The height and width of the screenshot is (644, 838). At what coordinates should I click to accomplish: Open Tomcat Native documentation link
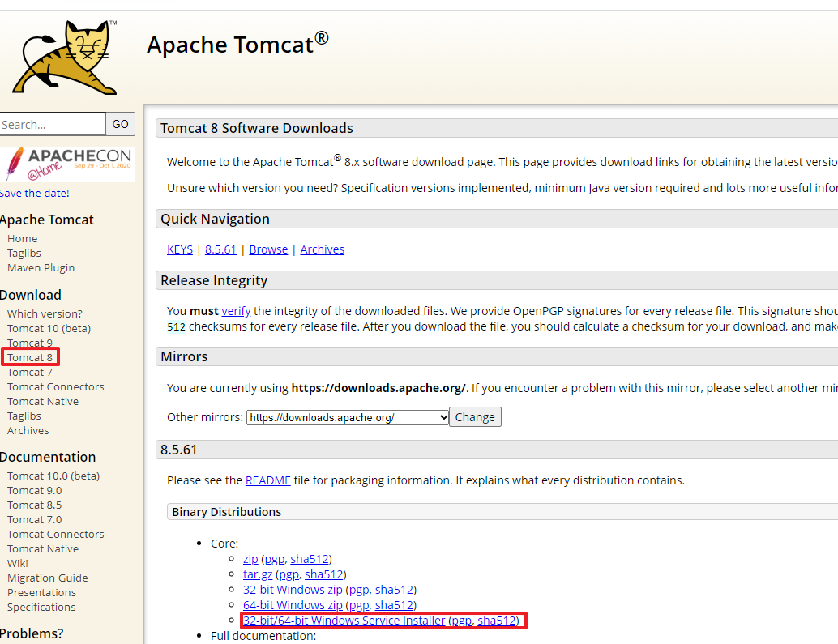click(x=43, y=549)
